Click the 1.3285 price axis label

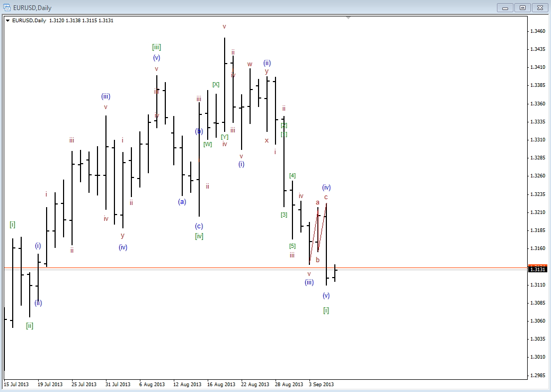point(538,158)
